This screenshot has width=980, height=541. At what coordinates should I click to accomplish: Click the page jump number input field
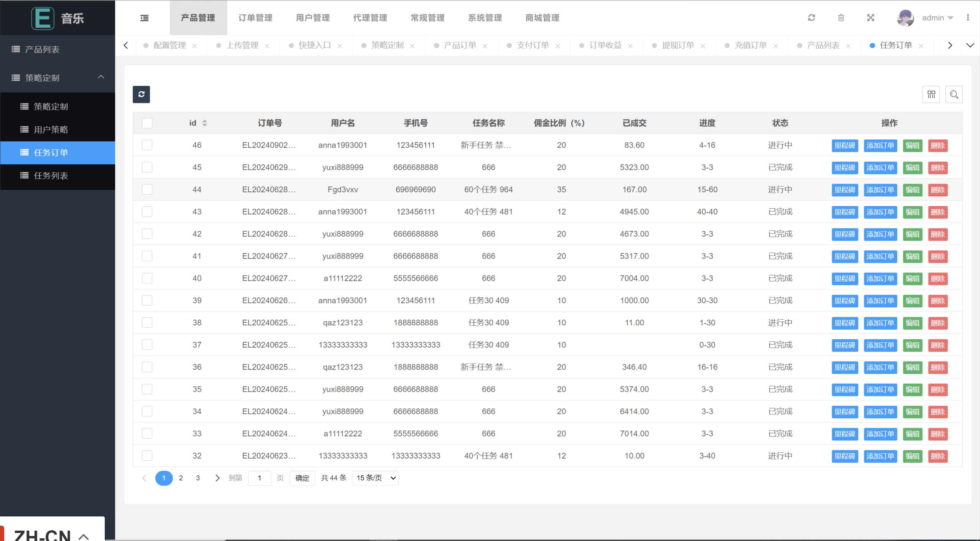pyautogui.click(x=260, y=478)
